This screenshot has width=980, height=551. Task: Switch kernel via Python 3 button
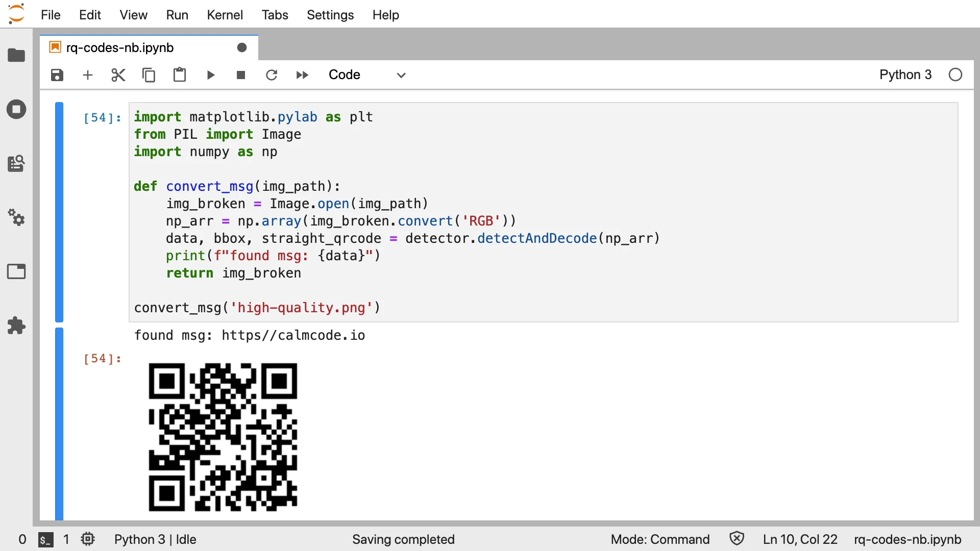click(905, 75)
